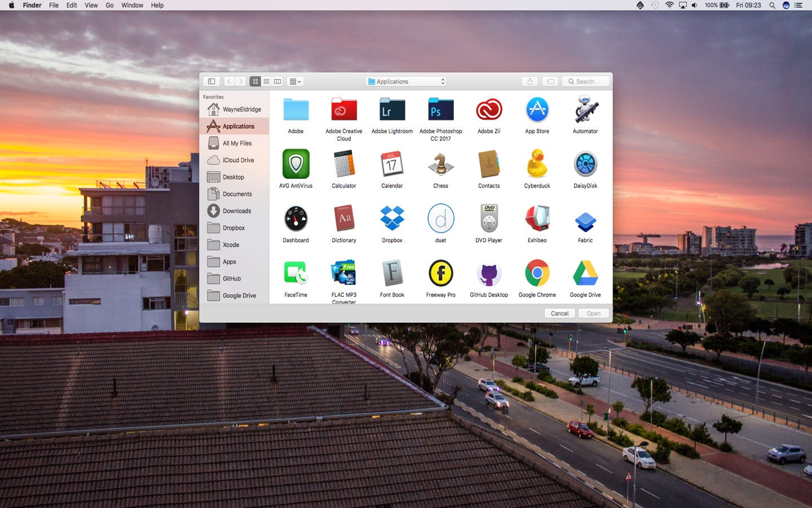The width and height of the screenshot is (812, 508).
Task: Select the Exhibeo app icon
Action: pos(537,218)
